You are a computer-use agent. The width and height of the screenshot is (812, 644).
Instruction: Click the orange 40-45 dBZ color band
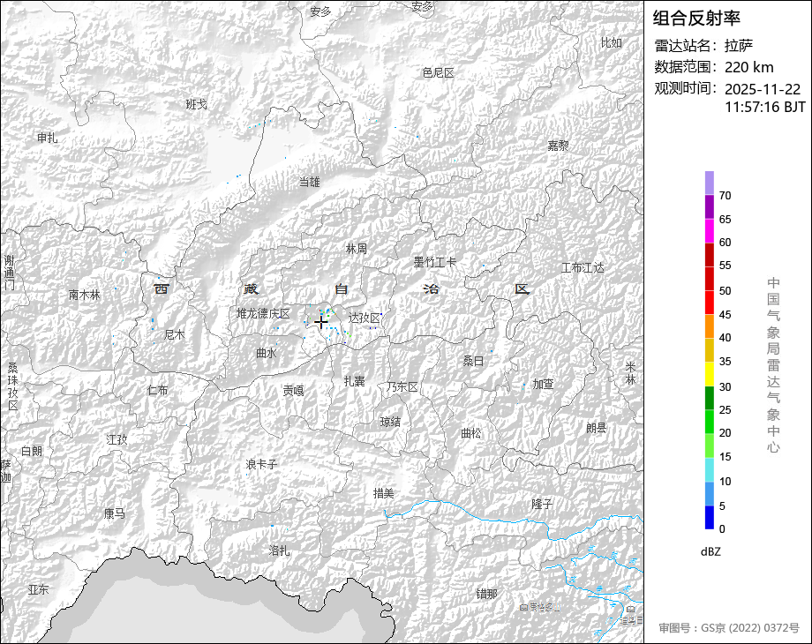(x=710, y=326)
